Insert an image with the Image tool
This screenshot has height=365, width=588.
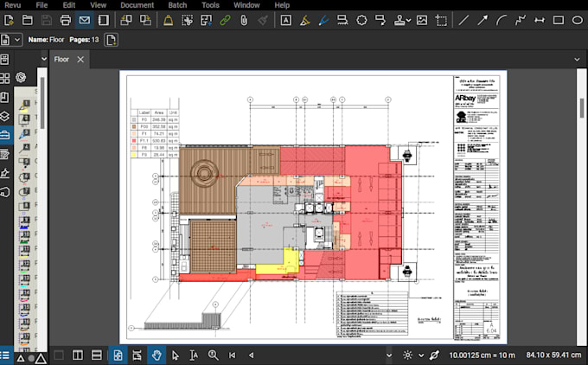pos(422,20)
